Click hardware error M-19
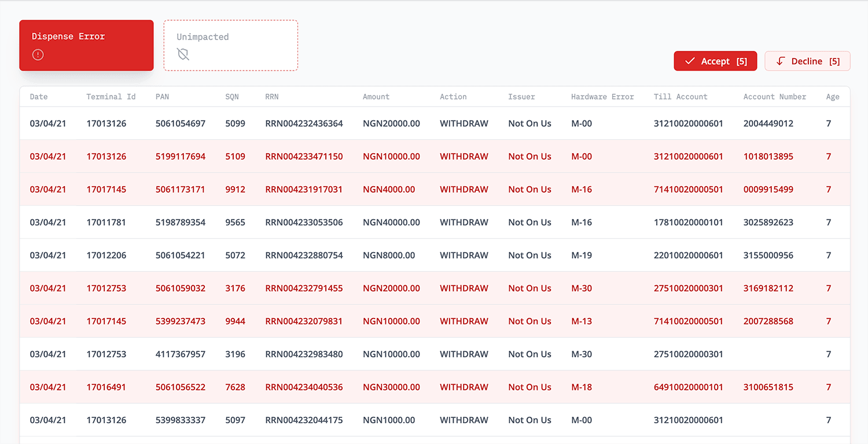 (x=582, y=255)
